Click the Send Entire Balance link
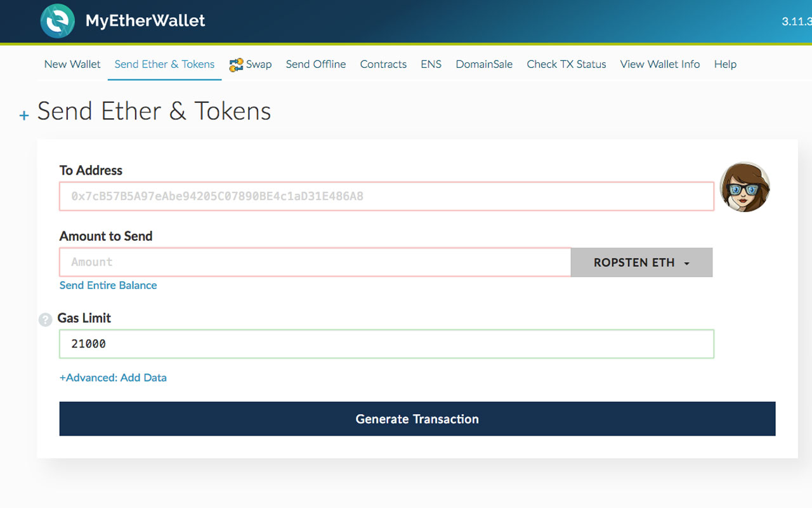Image resolution: width=812 pixels, height=508 pixels. click(108, 285)
